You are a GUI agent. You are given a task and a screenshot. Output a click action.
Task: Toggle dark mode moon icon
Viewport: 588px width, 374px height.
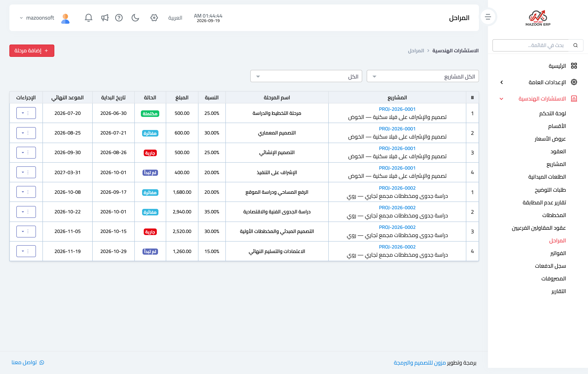click(x=135, y=18)
